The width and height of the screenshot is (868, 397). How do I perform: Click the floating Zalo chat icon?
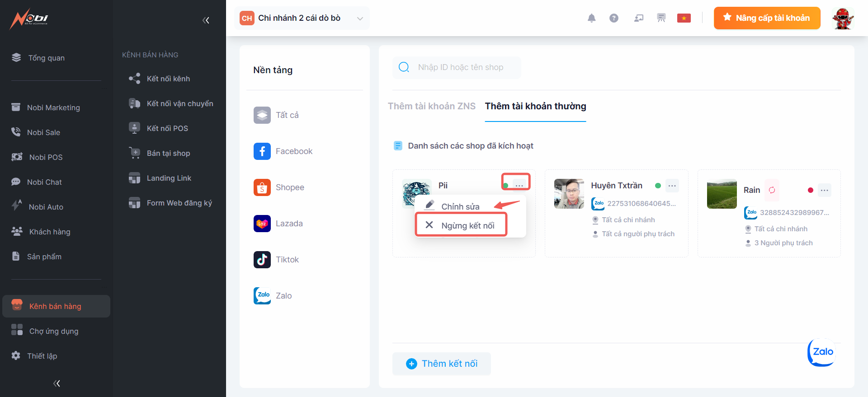click(x=822, y=352)
